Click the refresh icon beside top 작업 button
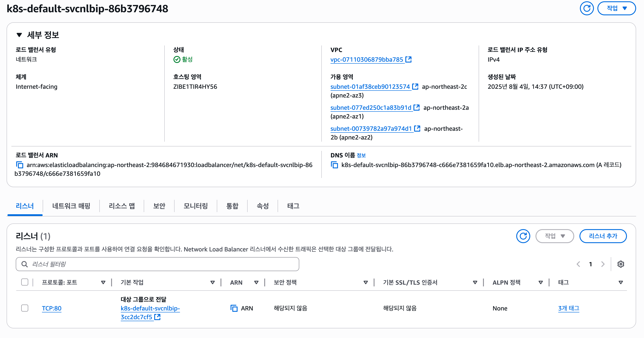Viewport: 644px width, 338px height. 586,8
